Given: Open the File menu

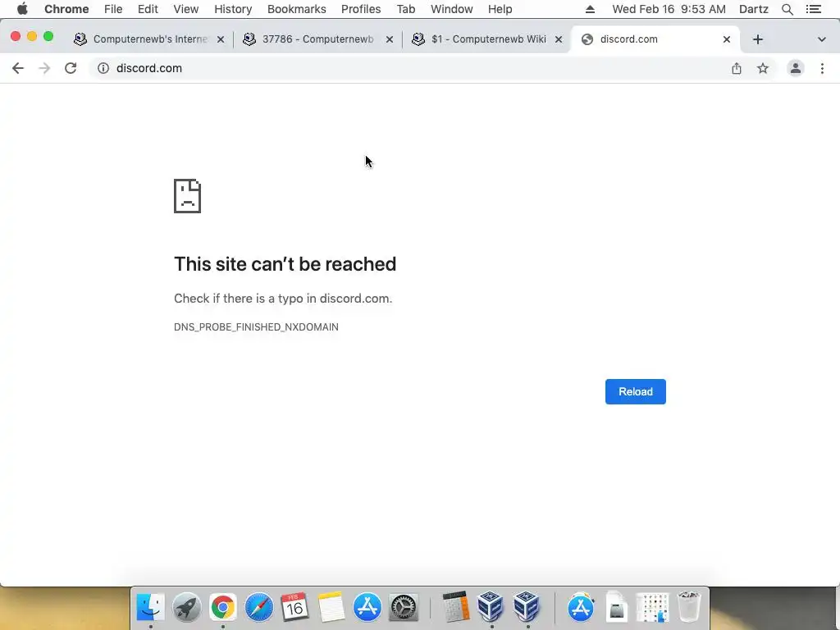Looking at the screenshot, I should [113, 9].
